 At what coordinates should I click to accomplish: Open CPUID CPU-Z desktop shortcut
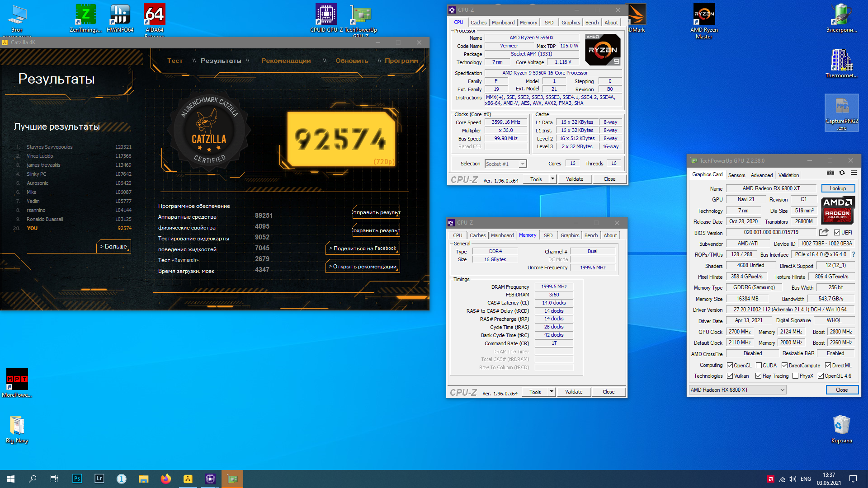pyautogui.click(x=326, y=18)
